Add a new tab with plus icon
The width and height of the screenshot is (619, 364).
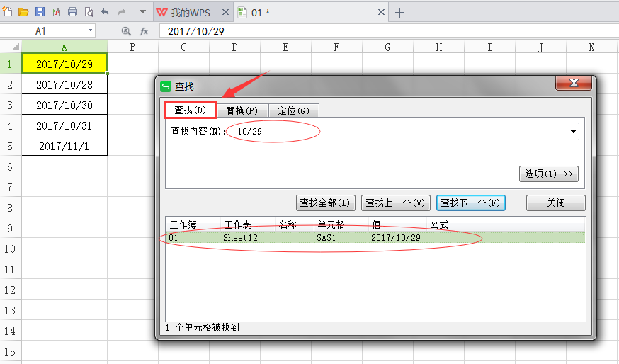coord(399,13)
